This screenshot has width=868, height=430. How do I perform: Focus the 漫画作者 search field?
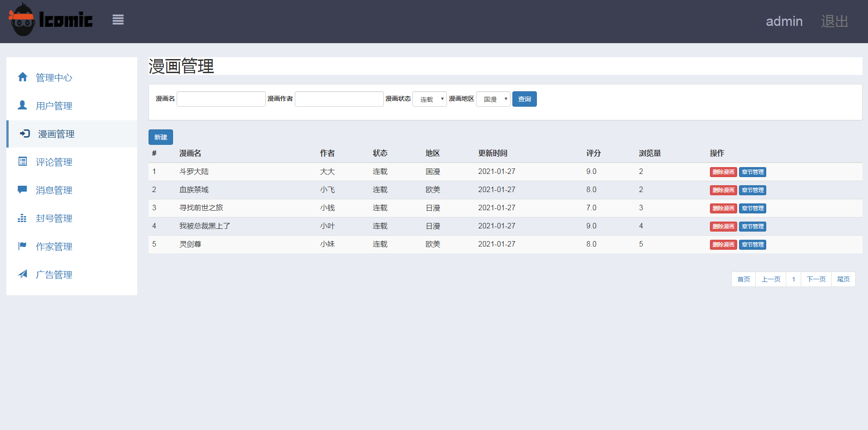(x=339, y=99)
